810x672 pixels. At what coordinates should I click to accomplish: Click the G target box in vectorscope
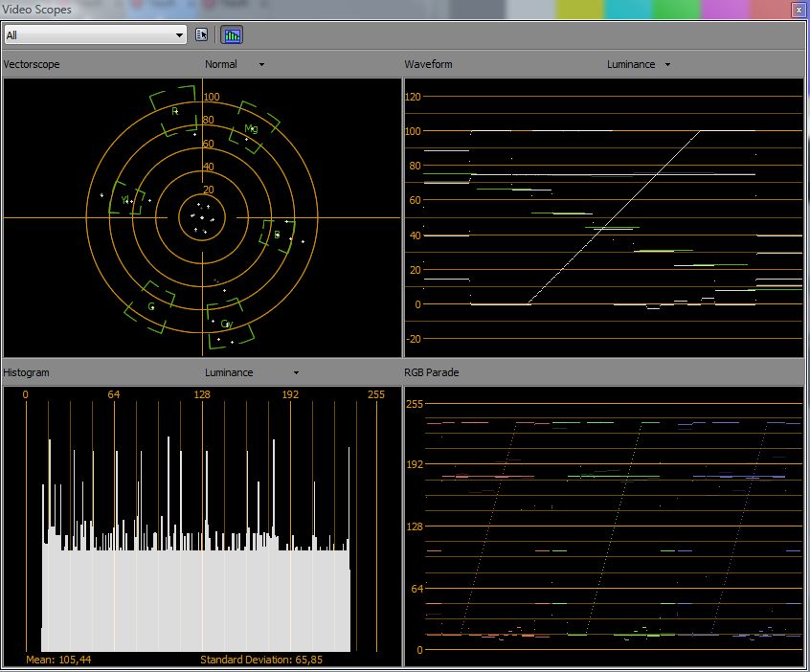pos(151,307)
